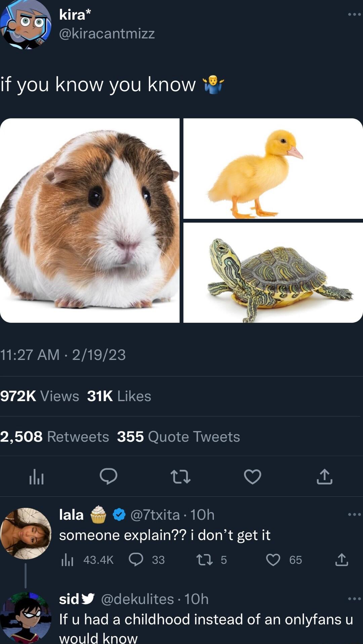363x644 pixels.
Task: View analytics for the main tweet
Action: click(x=36, y=476)
